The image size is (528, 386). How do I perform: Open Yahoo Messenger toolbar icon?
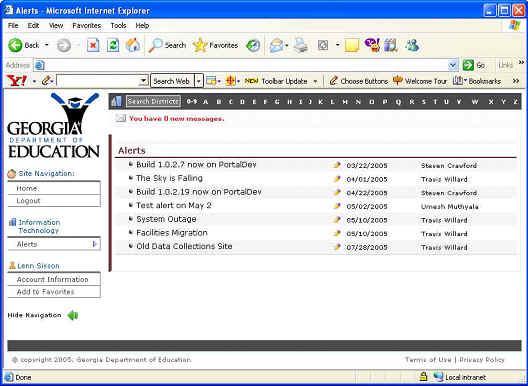(372, 45)
